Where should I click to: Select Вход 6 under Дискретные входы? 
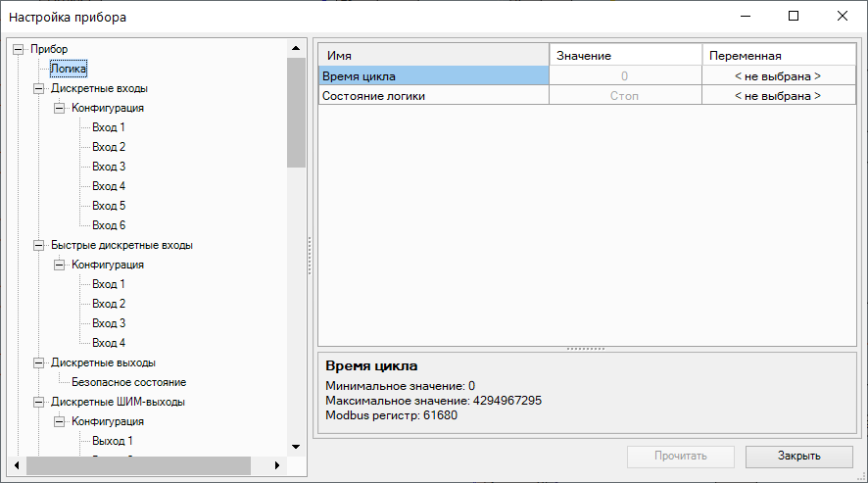[x=109, y=225]
